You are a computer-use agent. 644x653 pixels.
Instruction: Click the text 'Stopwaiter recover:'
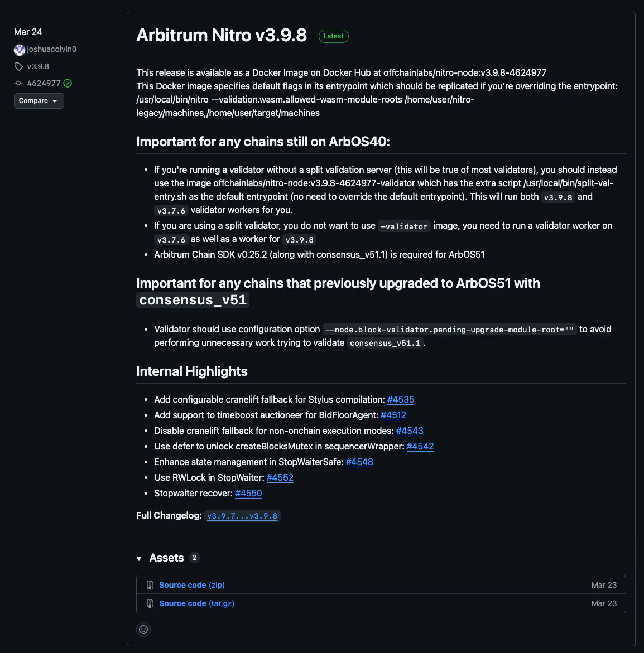pyautogui.click(x=194, y=493)
